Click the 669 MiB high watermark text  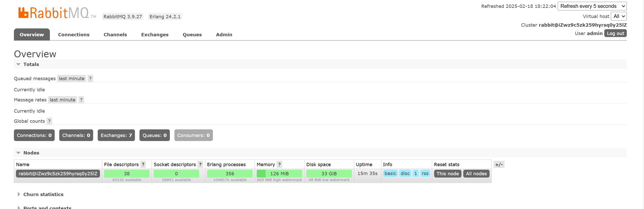[x=279, y=180]
